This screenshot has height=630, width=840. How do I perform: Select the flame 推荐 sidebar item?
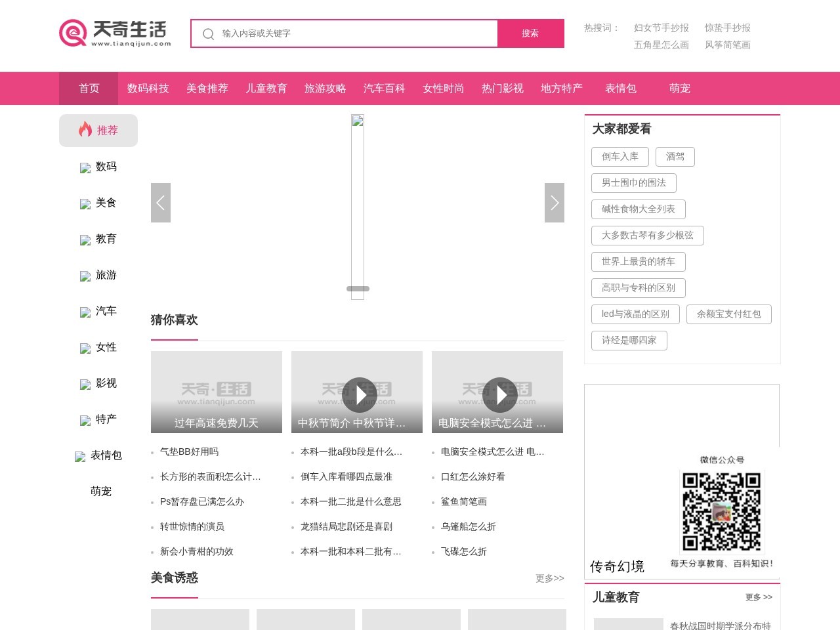coord(98,131)
